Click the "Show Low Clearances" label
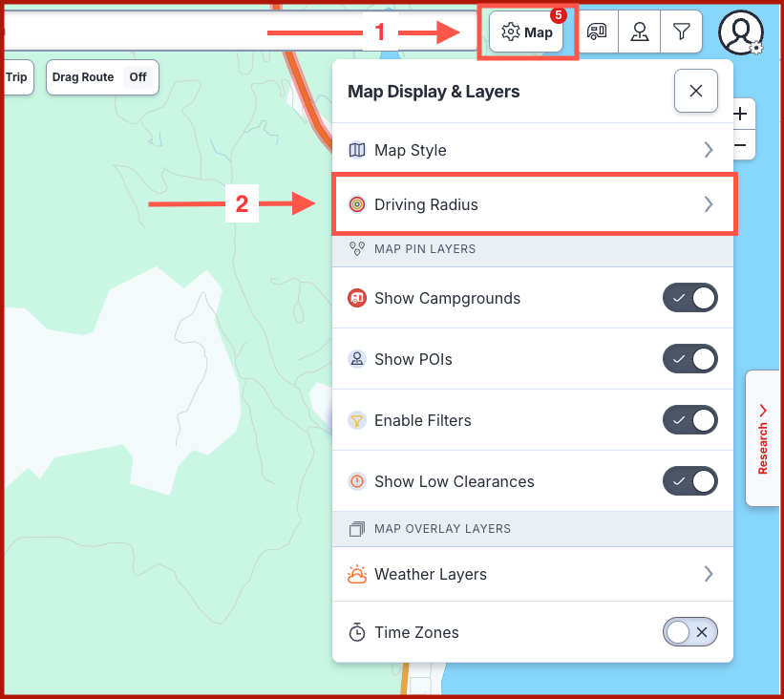The image size is (784, 699). coord(454,481)
